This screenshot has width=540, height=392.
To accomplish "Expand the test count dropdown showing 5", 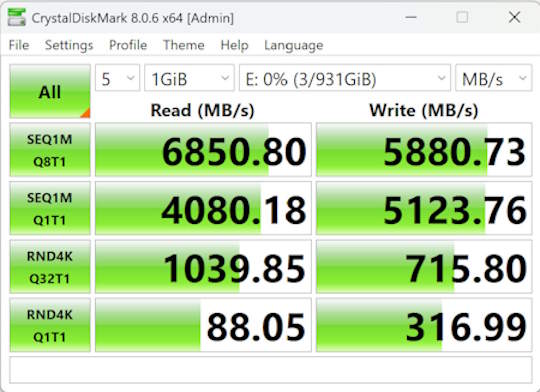I will [x=117, y=78].
